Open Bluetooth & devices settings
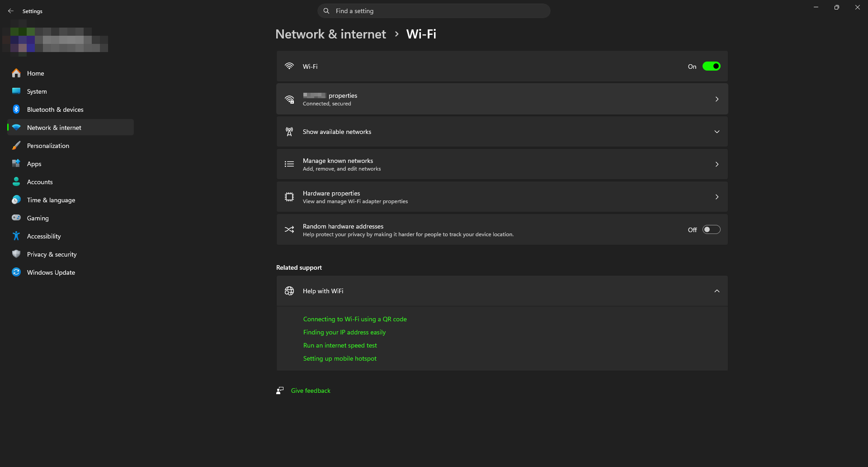This screenshot has width=868, height=467. 71,109
